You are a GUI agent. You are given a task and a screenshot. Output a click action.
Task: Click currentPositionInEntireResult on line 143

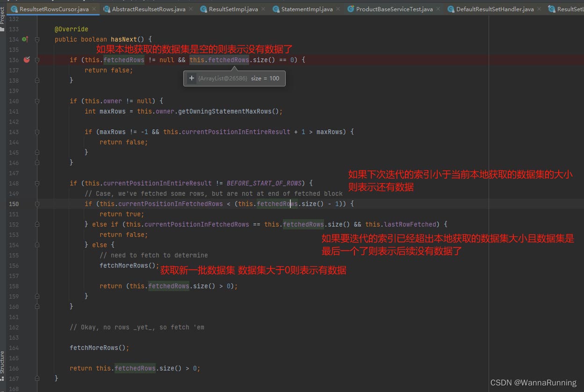pyautogui.click(x=236, y=132)
